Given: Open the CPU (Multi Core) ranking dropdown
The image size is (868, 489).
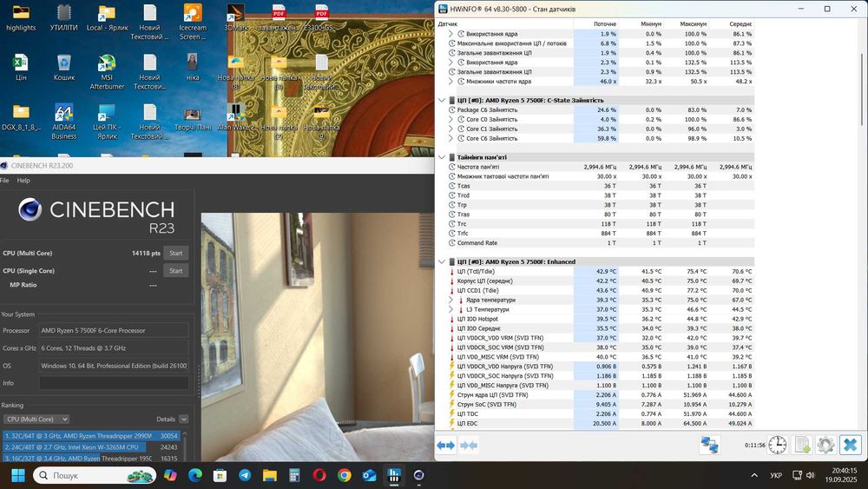Looking at the screenshot, I should click(x=36, y=420).
